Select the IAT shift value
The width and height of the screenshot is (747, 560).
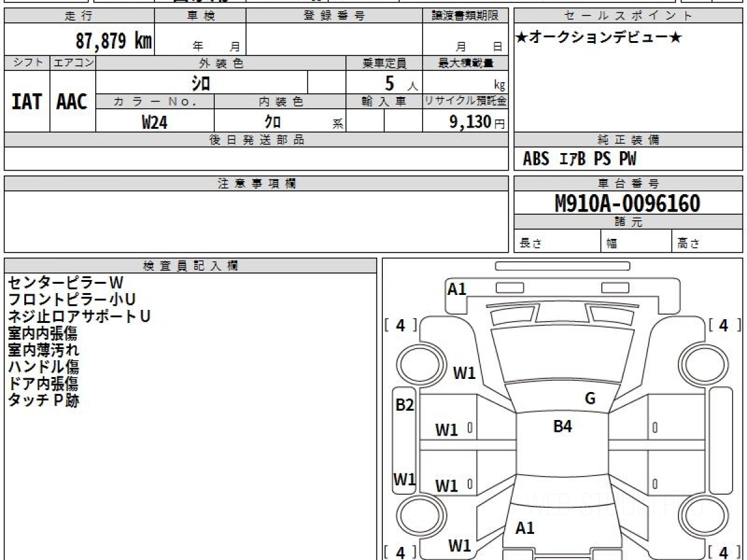(x=27, y=101)
